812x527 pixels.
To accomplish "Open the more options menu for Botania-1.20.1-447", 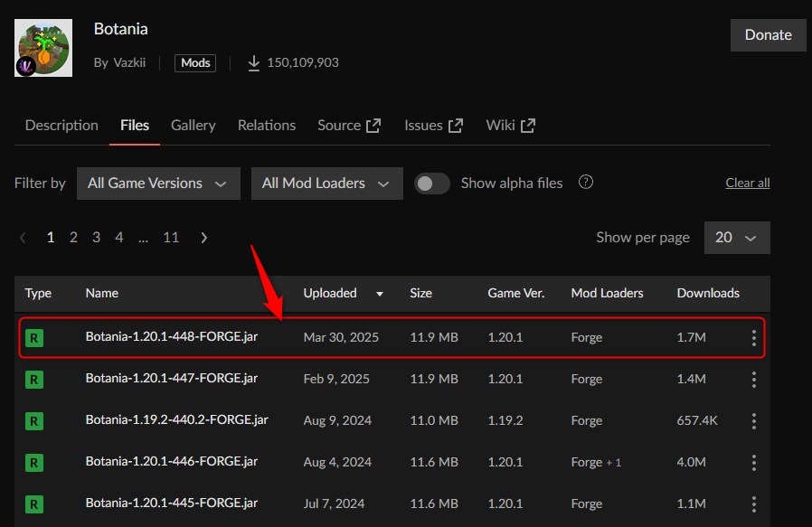I will (x=754, y=380).
